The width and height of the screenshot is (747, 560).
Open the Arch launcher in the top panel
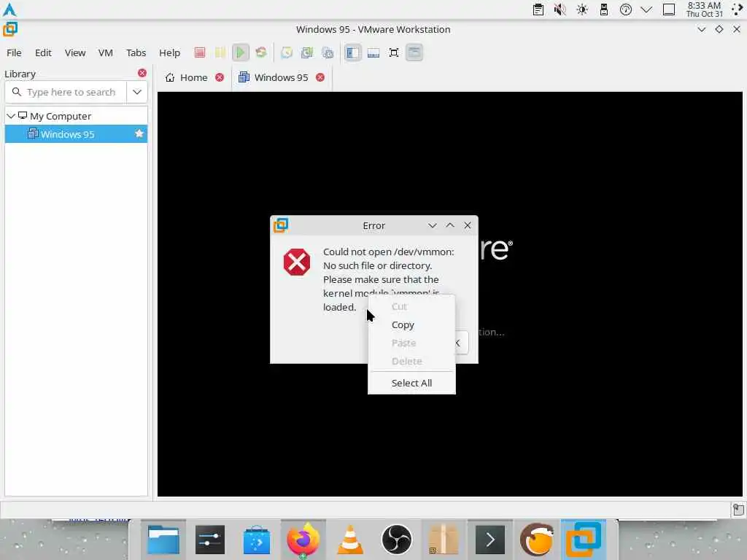(9, 9)
